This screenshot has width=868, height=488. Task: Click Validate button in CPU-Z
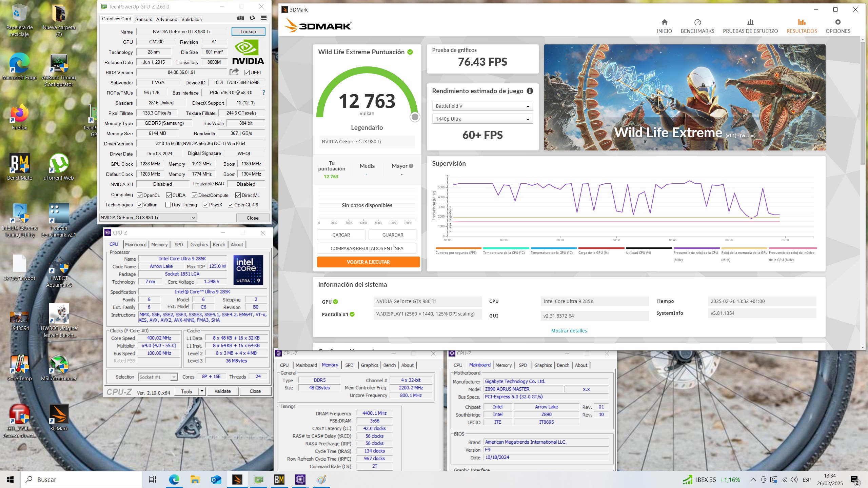222,391
